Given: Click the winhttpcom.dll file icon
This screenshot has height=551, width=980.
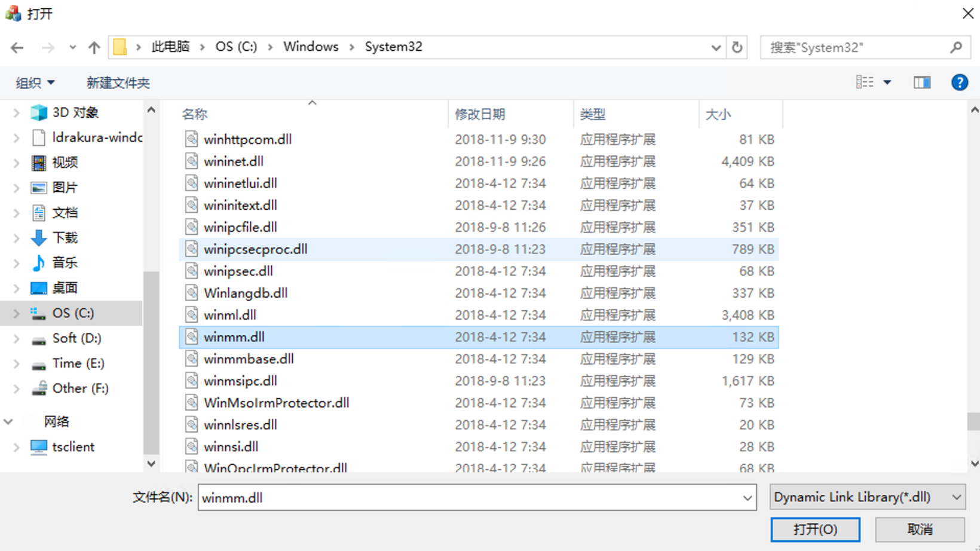Looking at the screenshot, I should pos(191,139).
